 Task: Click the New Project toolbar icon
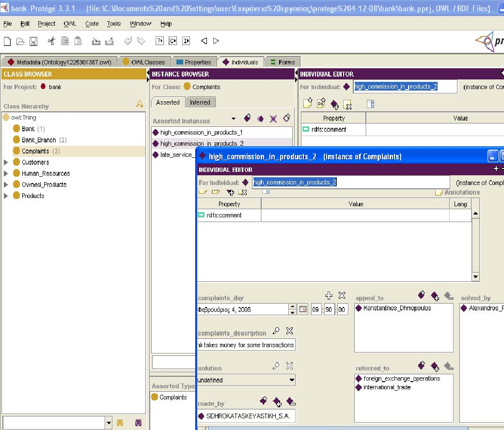(7, 41)
